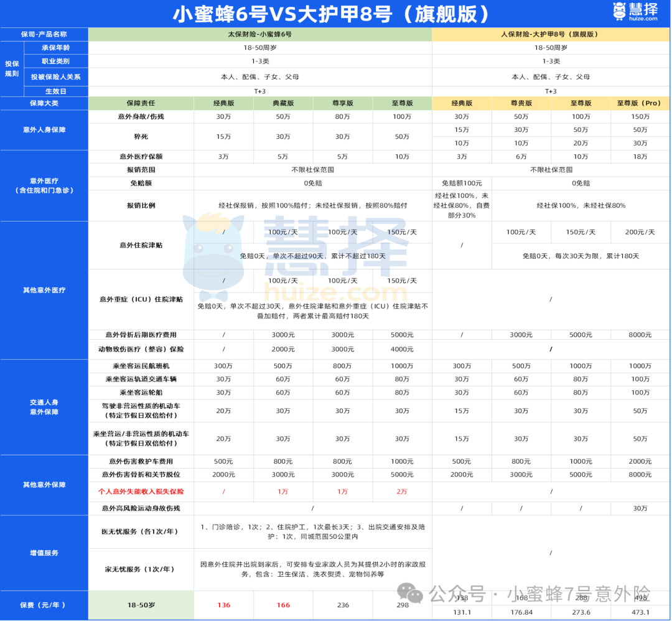Image resolution: width=672 pixels, height=621 pixels.
Task: Click the 承保年龄 row label
Action: click(x=56, y=47)
